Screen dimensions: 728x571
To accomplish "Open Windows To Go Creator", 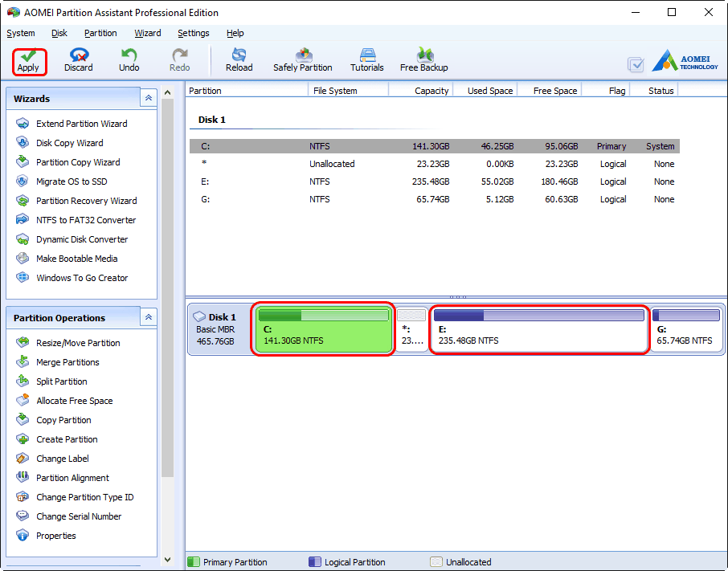I will coord(72,278).
